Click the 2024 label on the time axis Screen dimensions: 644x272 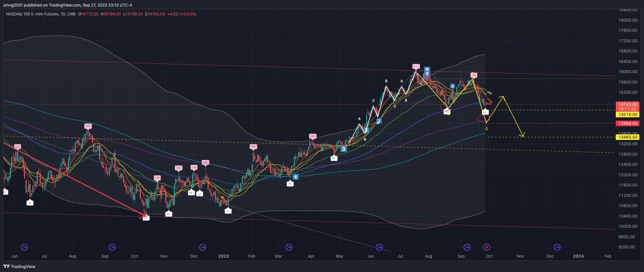[578, 256]
